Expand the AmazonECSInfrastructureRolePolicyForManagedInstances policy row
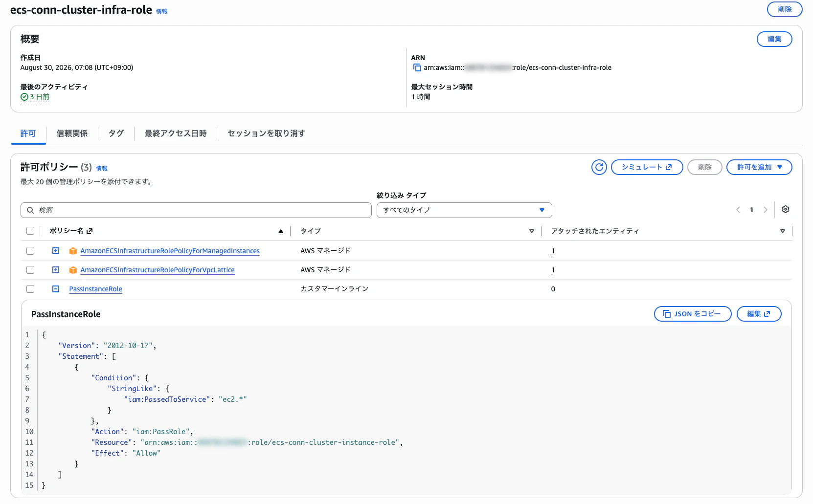This screenshot has width=813, height=504. [x=56, y=251]
